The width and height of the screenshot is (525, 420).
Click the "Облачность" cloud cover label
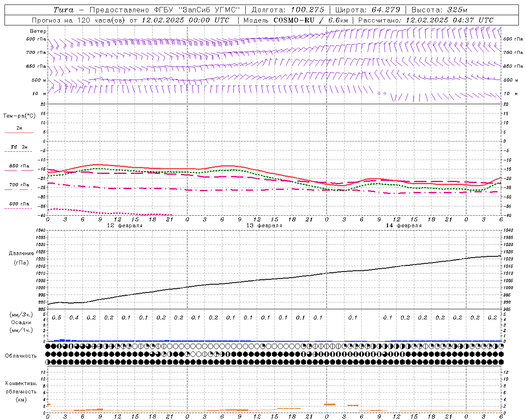(21, 356)
